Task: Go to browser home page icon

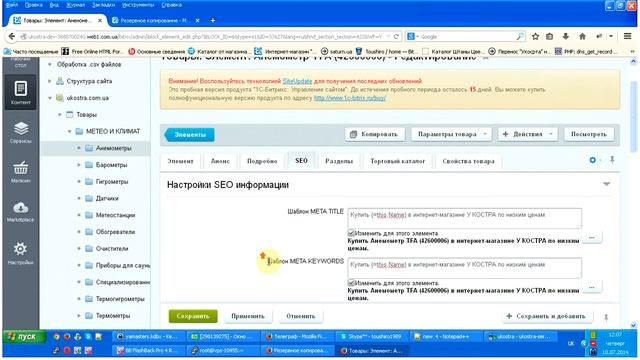Action: click(x=582, y=37)
